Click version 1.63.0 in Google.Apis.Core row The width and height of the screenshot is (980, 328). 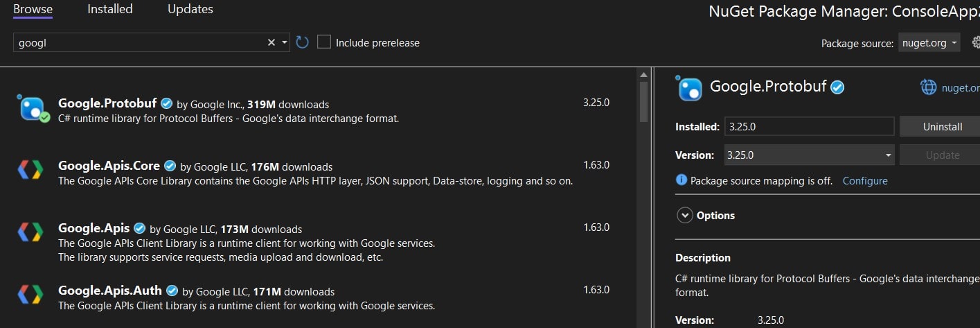(596, 164)
